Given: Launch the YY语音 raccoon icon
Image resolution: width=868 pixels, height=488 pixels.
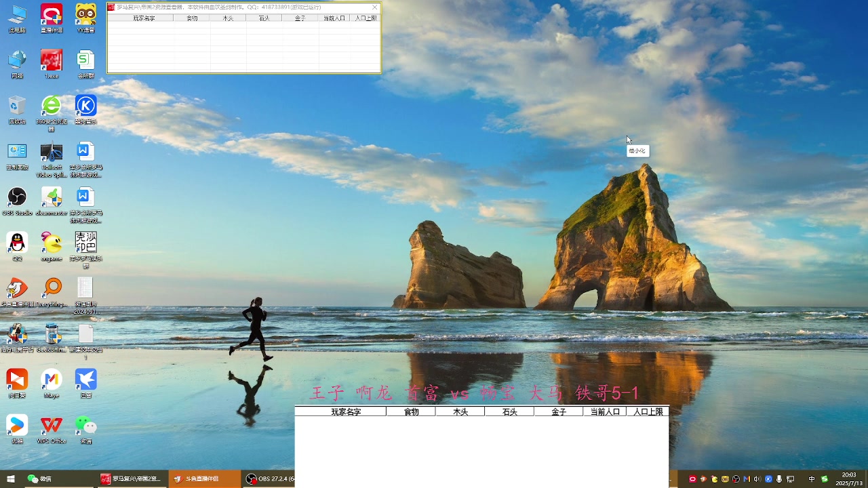Looking at the screenshot, I should (85, 18).
